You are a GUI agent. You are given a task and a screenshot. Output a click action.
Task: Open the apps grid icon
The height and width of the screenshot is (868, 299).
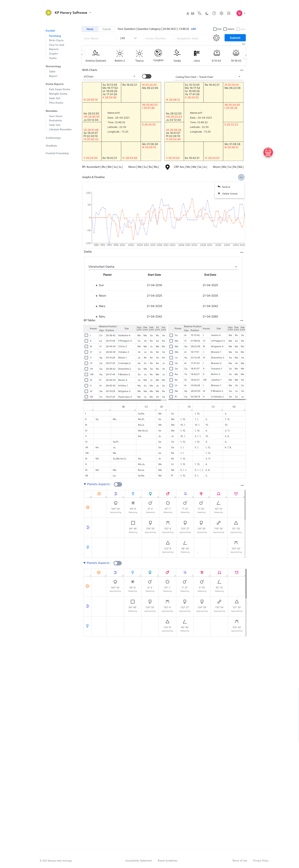(x=229, y=13)
